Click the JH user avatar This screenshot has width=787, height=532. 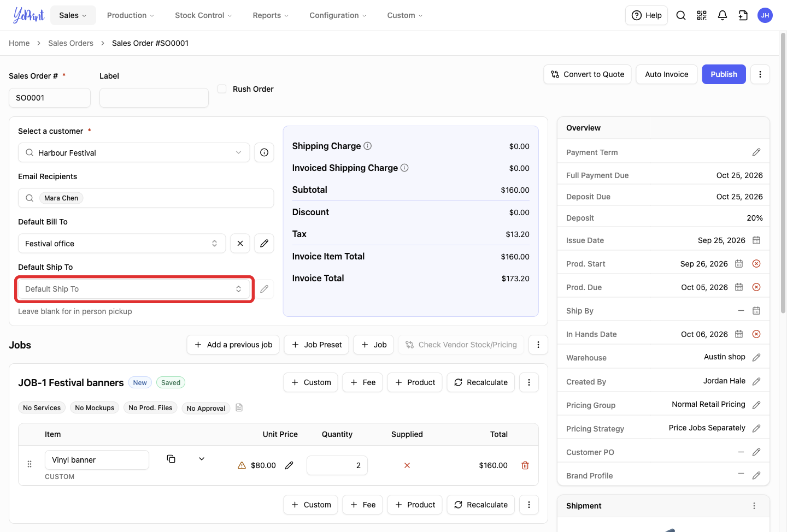(x=765, y=15)
